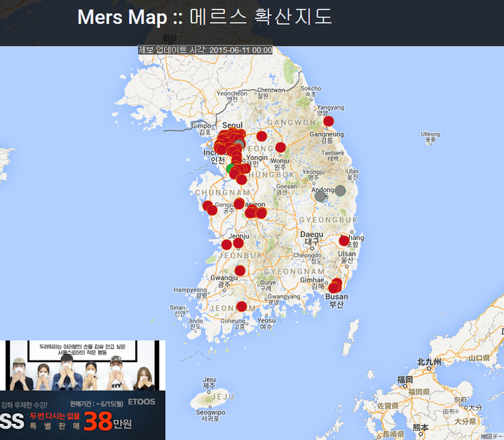504x440 pixels.
Task: Click the GANGWON province label
Action: pos(291,123)
